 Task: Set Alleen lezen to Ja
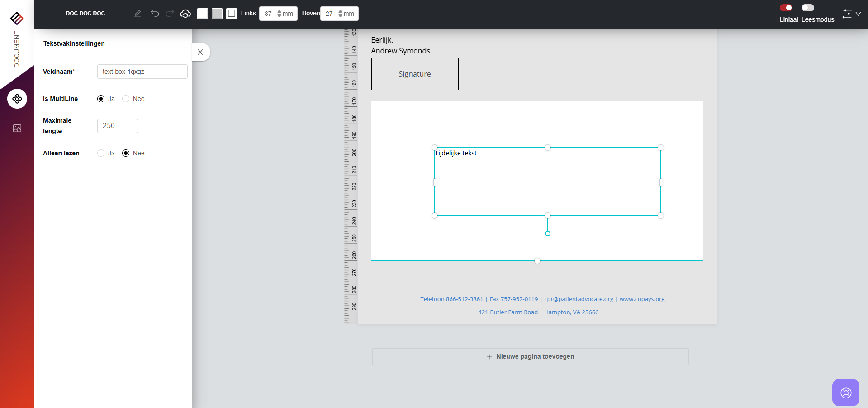[101, 153]
